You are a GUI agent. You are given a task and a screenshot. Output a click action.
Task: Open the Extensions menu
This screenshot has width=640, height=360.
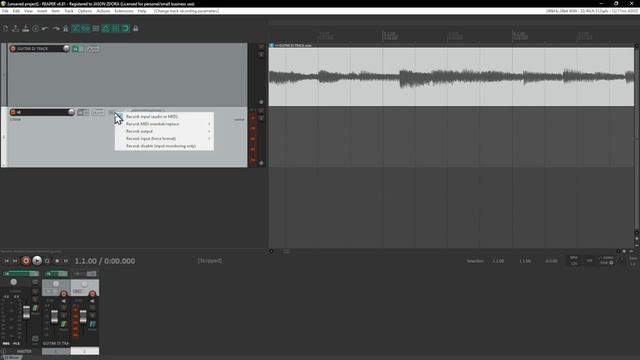click(124, 11)
